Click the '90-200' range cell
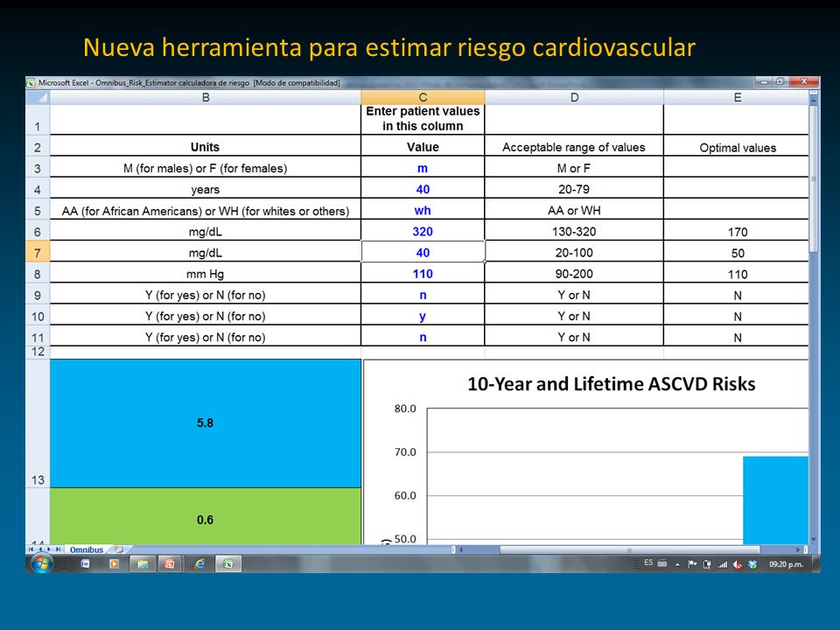This screenshot has height=630, width=840. point(574,274)
